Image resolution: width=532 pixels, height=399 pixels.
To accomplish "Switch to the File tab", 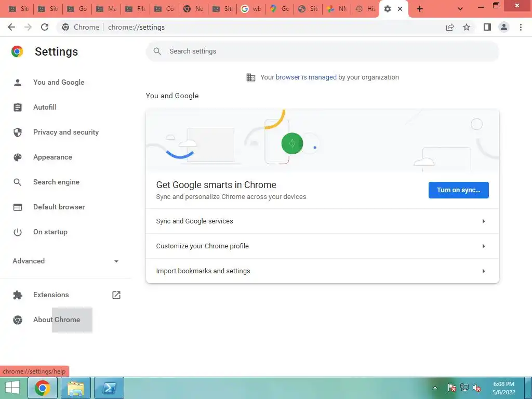I will pos(135,9).
